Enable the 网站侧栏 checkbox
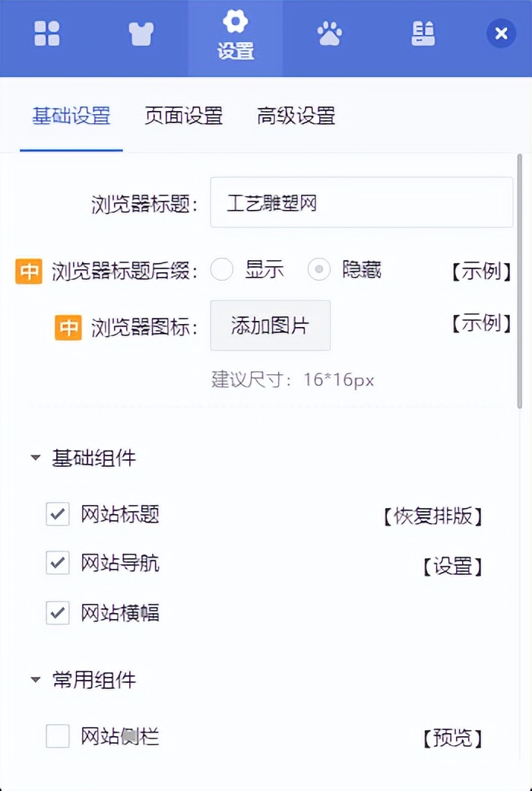This screenshot has width=532, height=791. 57,736
